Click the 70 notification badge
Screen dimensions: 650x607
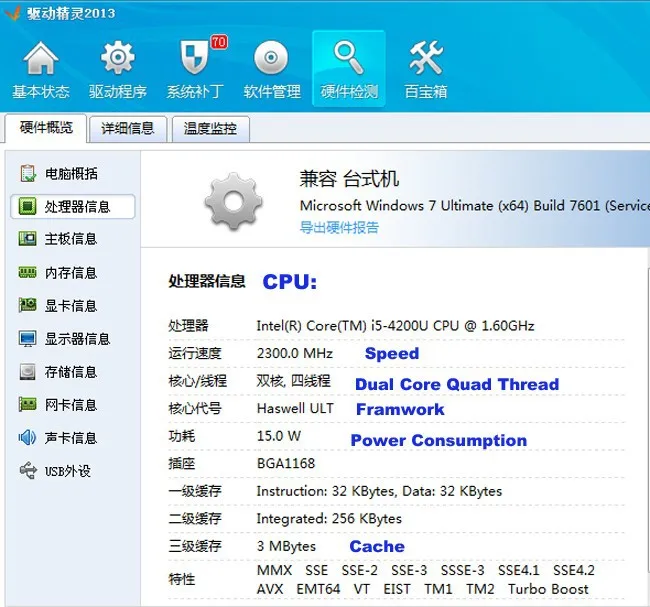[219, 42]
